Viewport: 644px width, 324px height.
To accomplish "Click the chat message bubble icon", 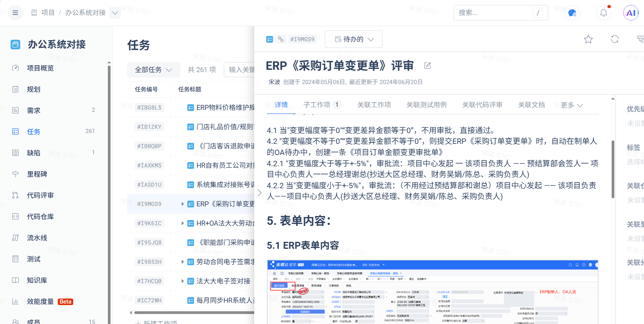I will [572, 13].
